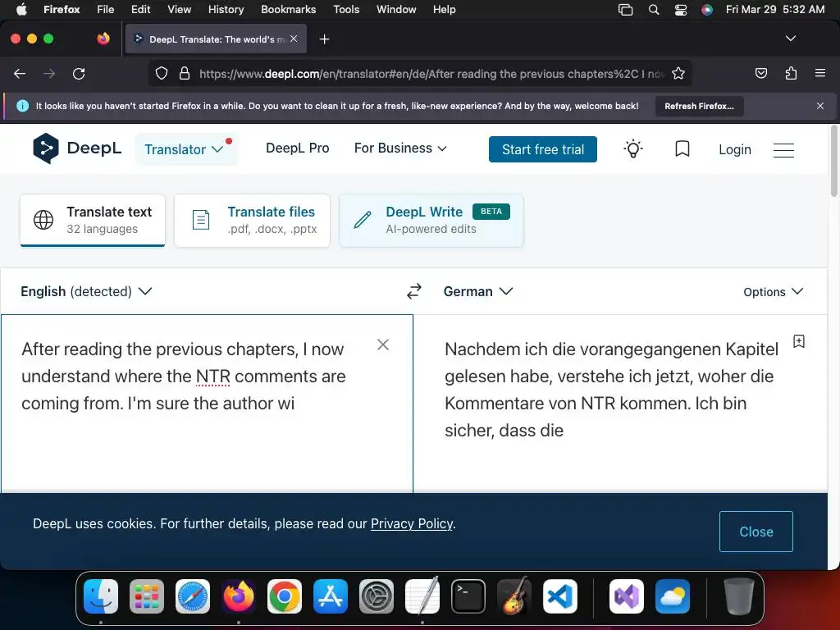Open the Firefox History menu
Screen dimensions: 840x630
click(226, 10)
